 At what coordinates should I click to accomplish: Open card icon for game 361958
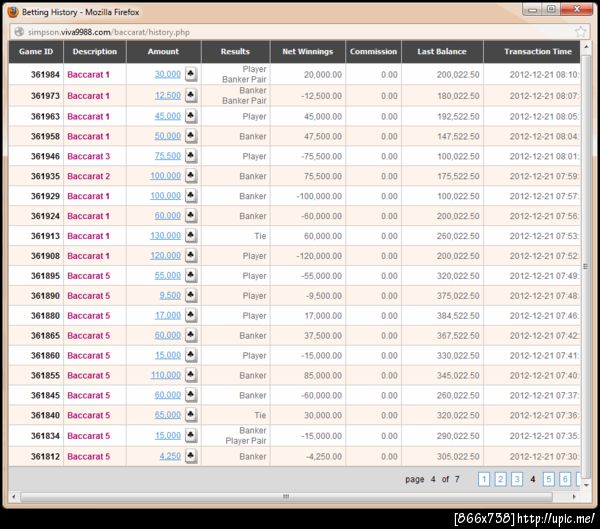(191, 136)
